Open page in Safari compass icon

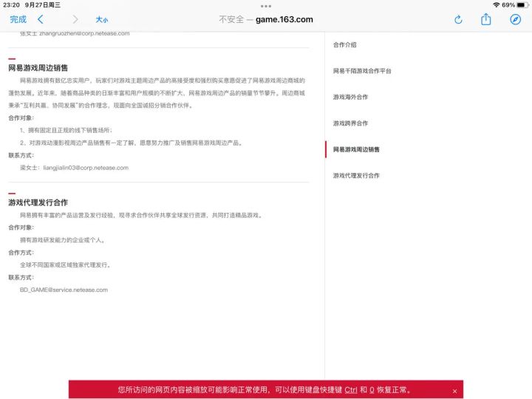[x=515, y=19]
